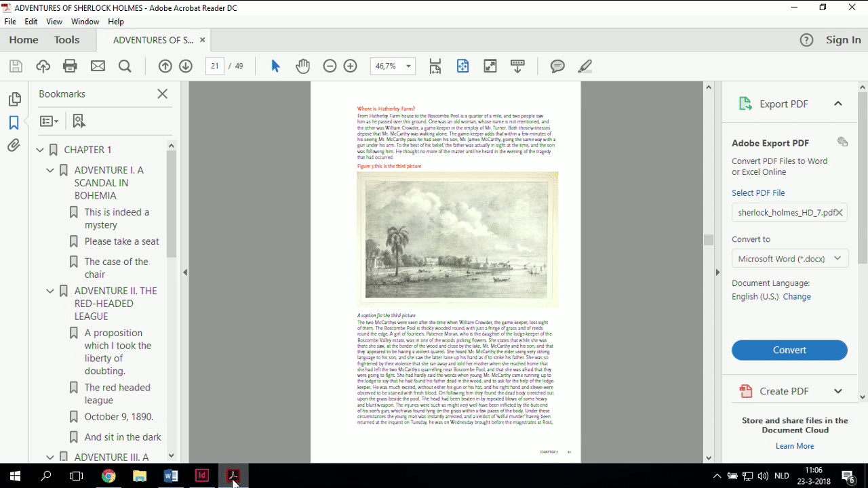Jump to 'Please take a seat' bookmark
This screenshot has height=488, width=868.
(x=122, y=241)
